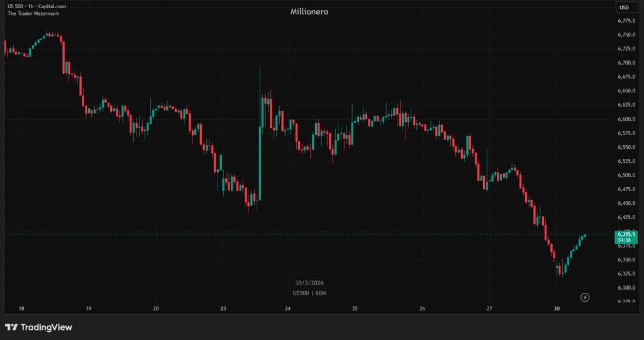This screenshot has height=340, width=644.
Task: Click the 6,395.5 current price label
Action: (x=625, y=234)
